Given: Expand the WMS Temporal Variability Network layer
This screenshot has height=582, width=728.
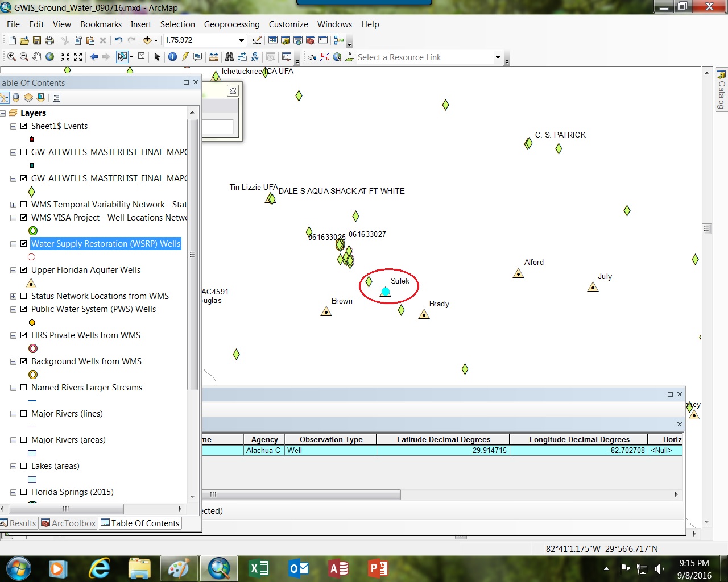Looking at the screenshot, I should (x=13, y=205).
